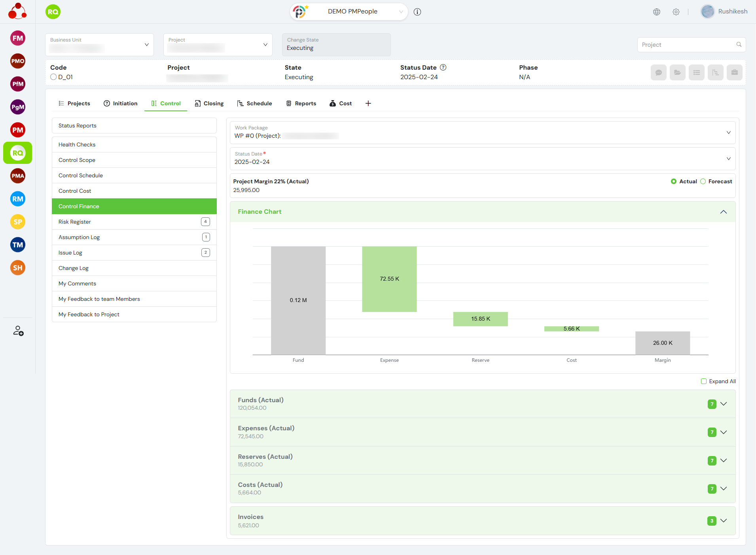
Task: Switch to the Schedule tab
Action: (254, 104)
